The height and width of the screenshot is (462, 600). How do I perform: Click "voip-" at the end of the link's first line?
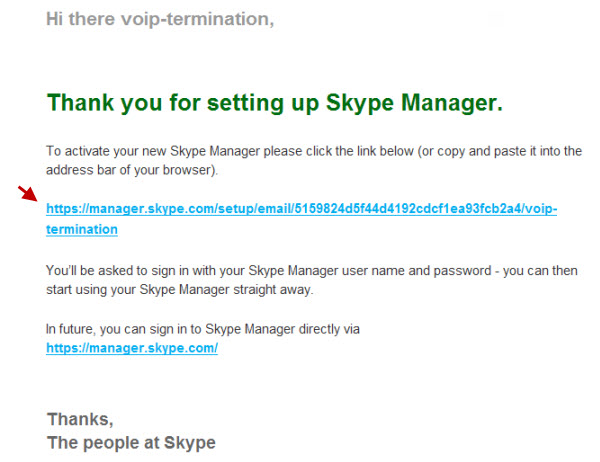click(x=541, y=209)
